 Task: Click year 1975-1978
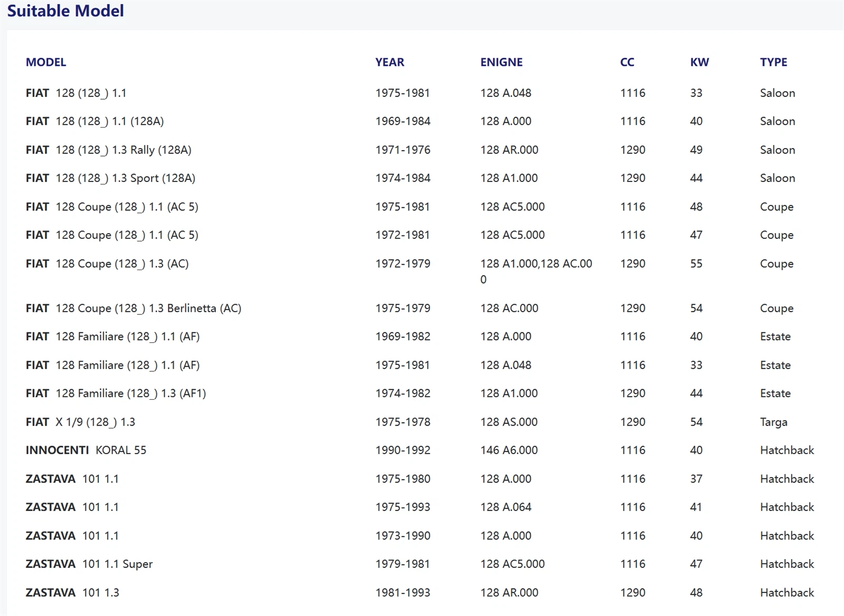coord(403,422)
